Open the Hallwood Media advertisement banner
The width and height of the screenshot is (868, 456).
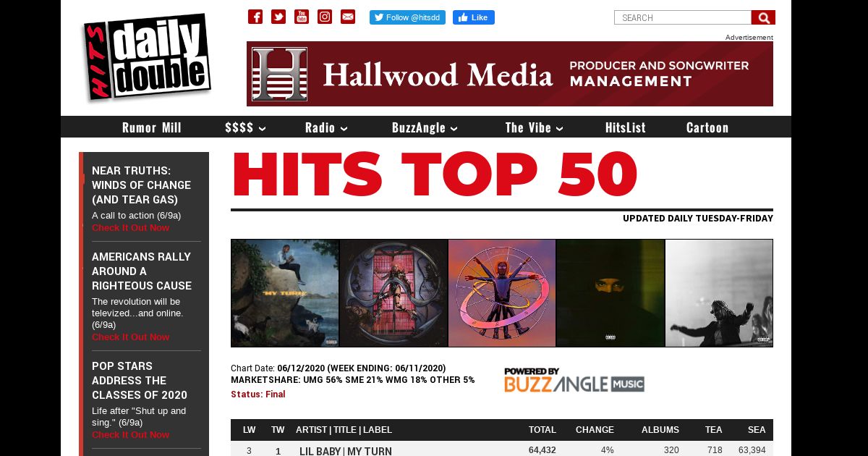click(510, 74)
